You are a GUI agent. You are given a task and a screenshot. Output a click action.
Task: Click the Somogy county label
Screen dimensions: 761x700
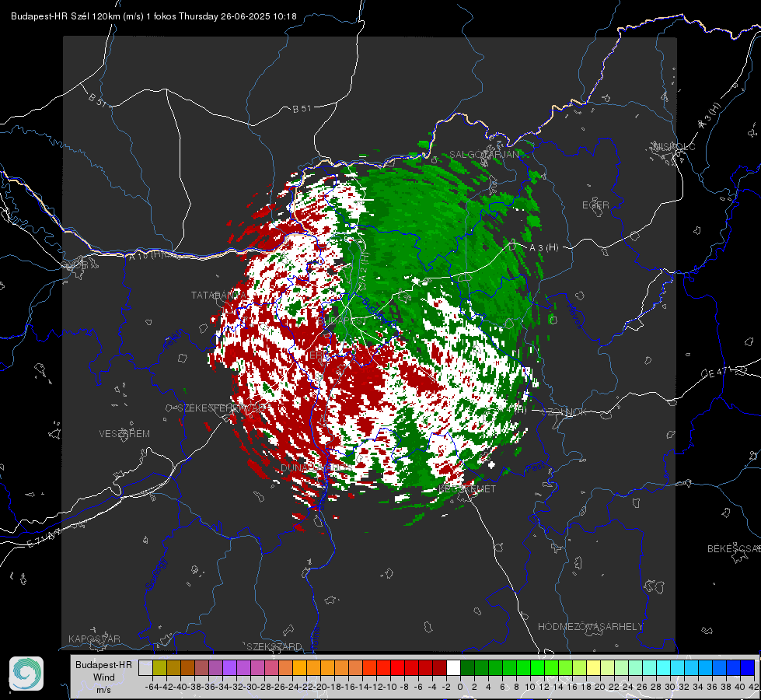point(156,575)
